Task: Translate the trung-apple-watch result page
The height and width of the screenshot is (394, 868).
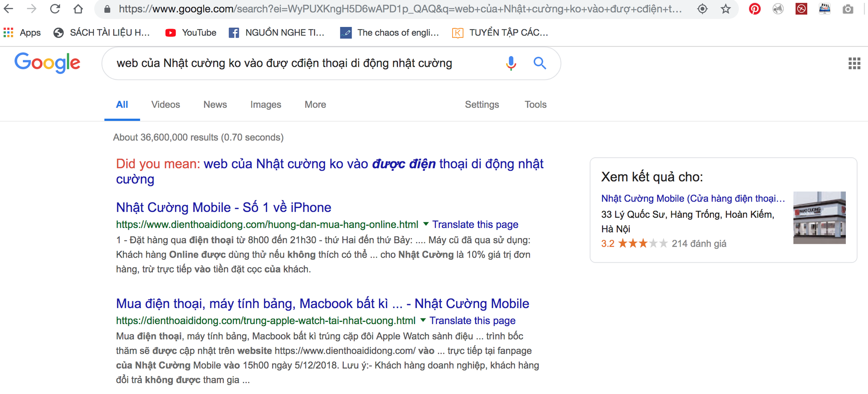Action: [x=472, y=321]
